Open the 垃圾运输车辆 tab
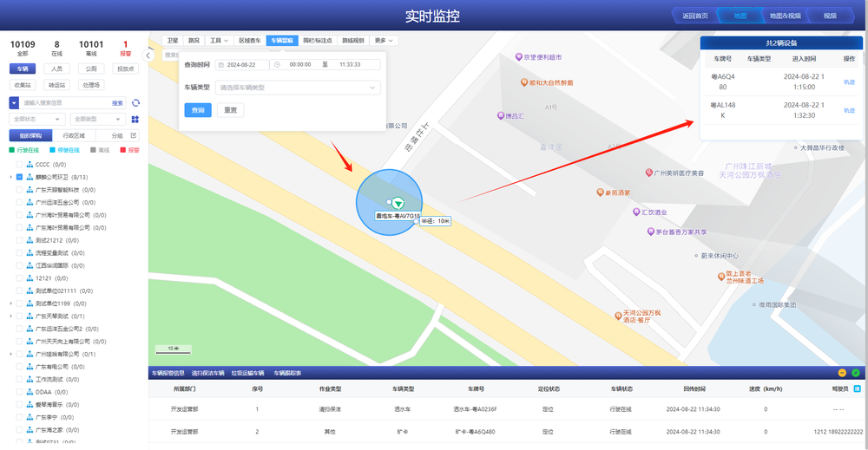868x450 pixels. 247,373
